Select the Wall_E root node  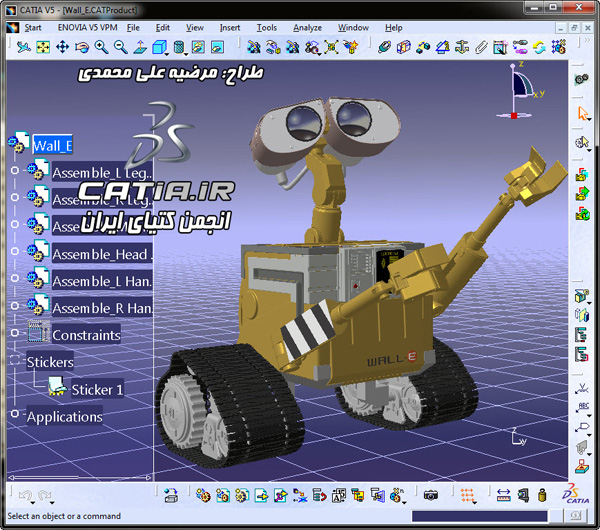coord(52,145)
